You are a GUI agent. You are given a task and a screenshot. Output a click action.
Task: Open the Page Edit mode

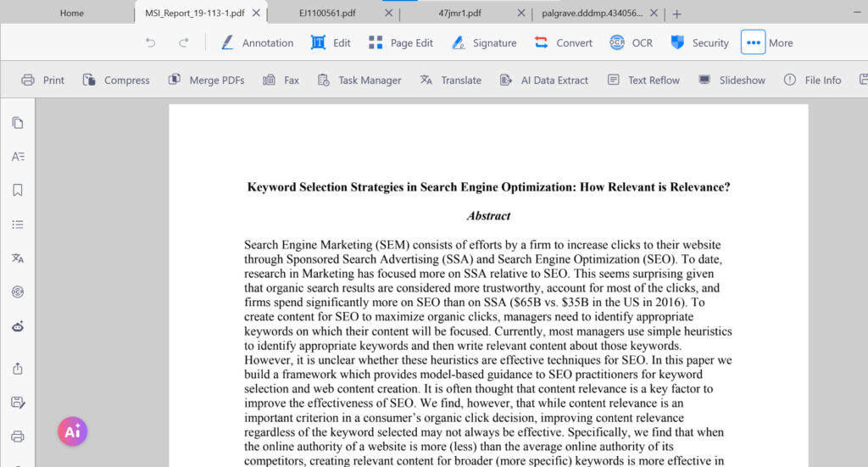pyautogui.click(x=401, y=42)
